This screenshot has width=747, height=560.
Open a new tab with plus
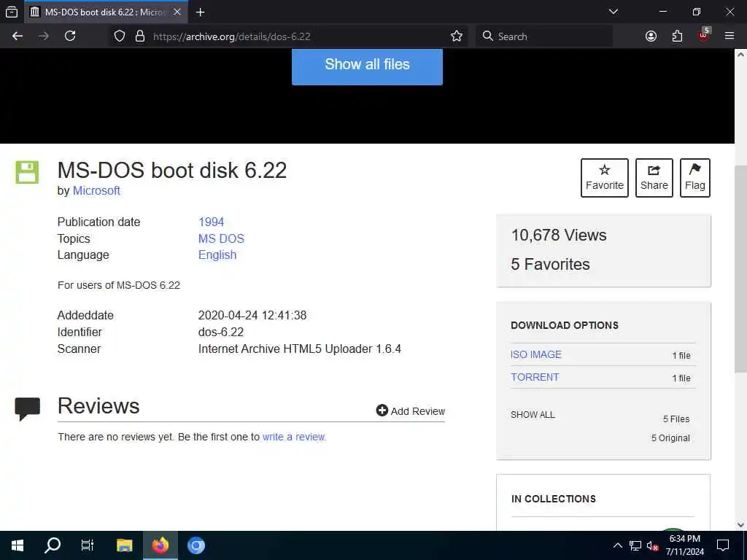[x=200, y=12]
